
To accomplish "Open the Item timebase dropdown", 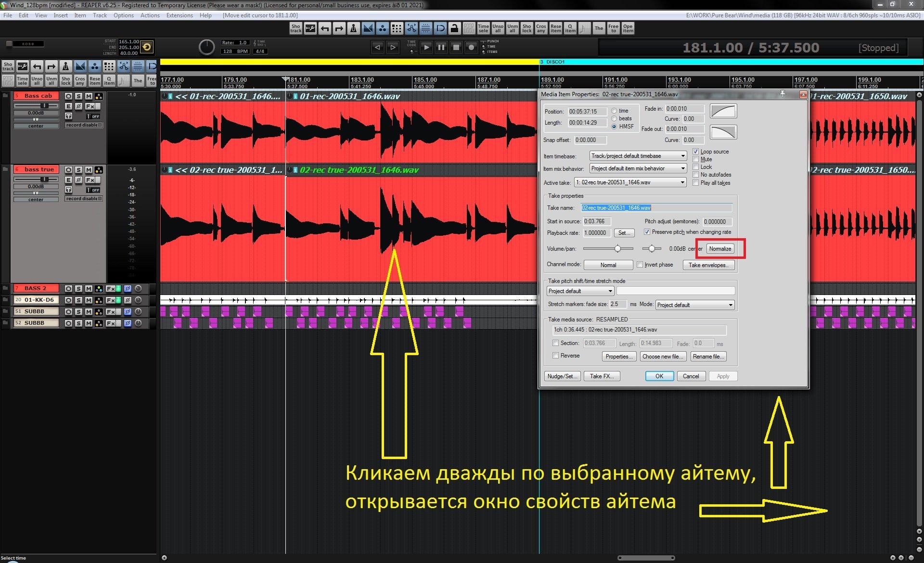I will [x=638, y=156].
